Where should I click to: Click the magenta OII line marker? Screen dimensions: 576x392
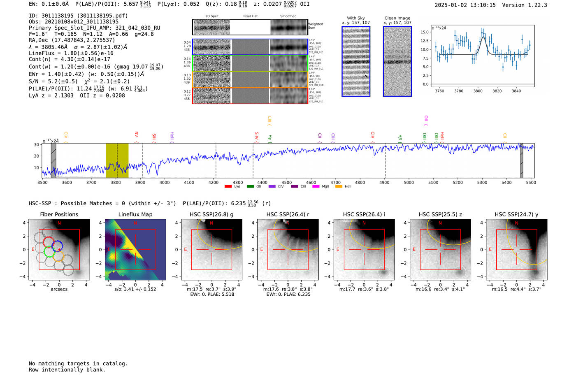426,120
